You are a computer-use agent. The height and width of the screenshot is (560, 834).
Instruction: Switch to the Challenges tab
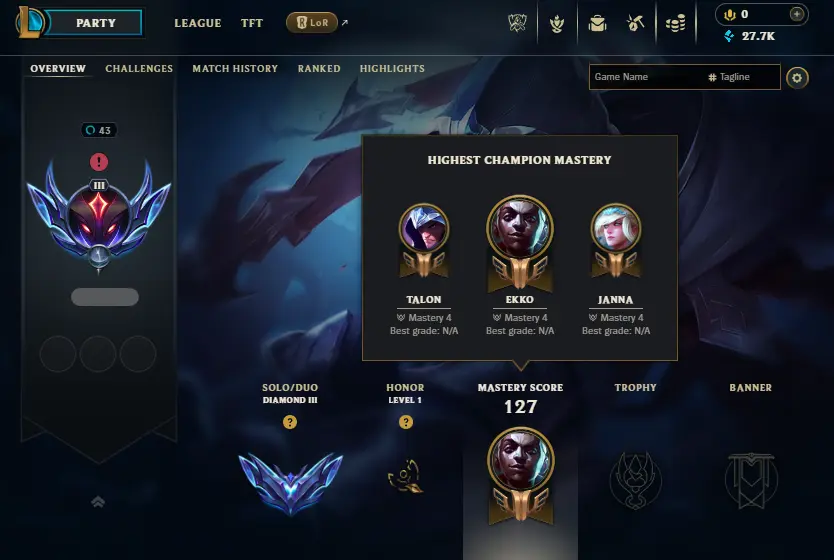pyautogui.click(x=139, y=69)
